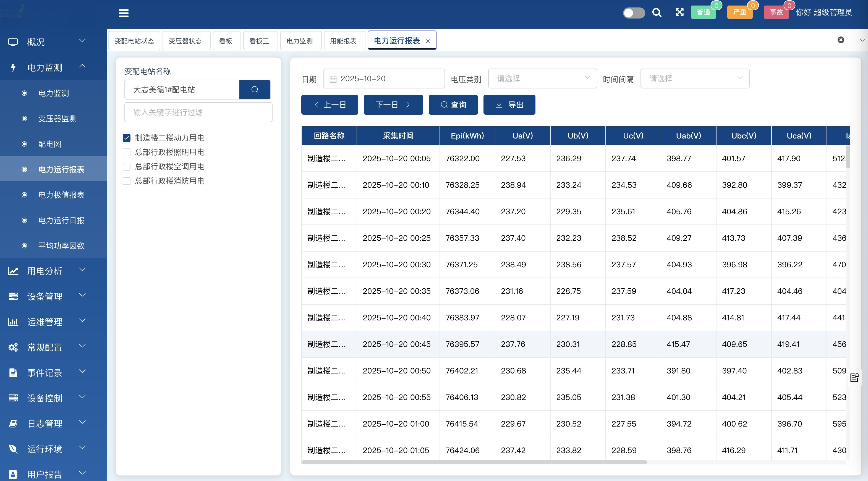Check 总部行政楼空调用电 checkbox
Screen dimensions: 868x481
tap(127, 166)
